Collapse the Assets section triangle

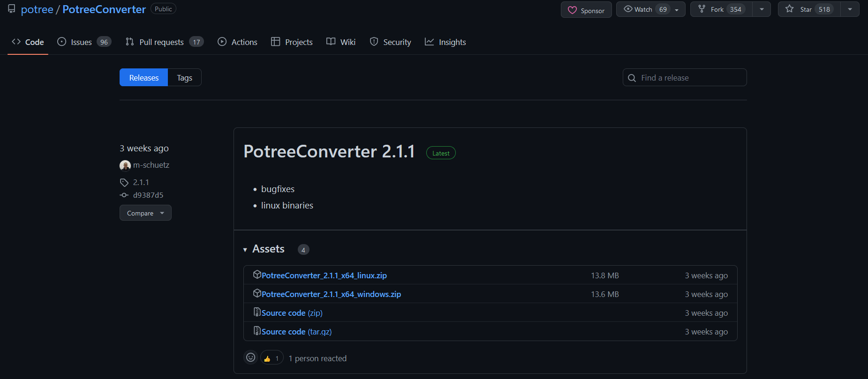(245, 250)
